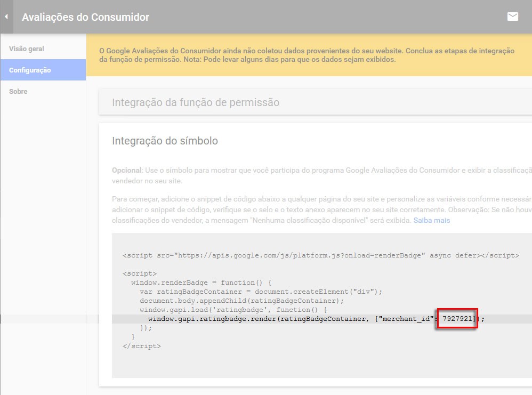Click the window.renderBadge function line

pyautogui.click(x=201, y=283)
